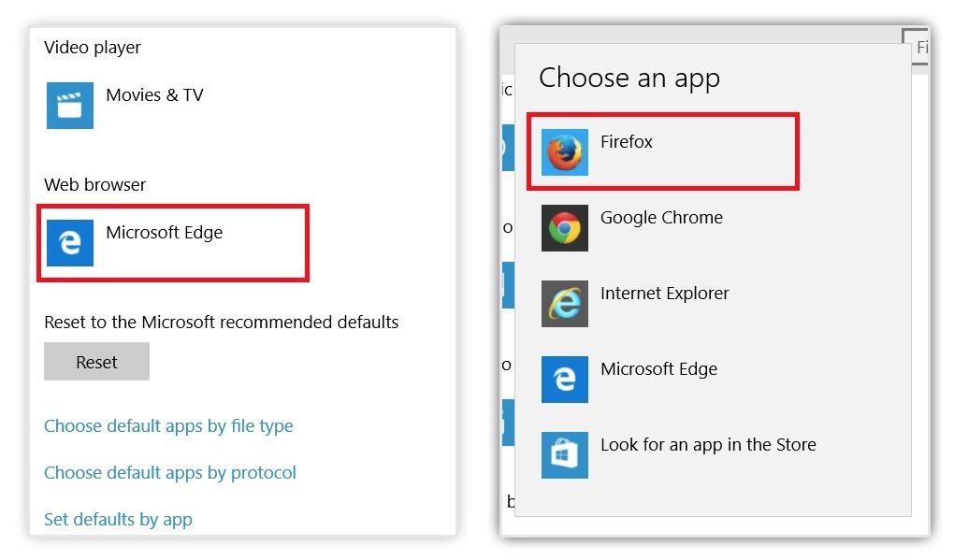Open Choose default apps by protocol

[169, 473]
